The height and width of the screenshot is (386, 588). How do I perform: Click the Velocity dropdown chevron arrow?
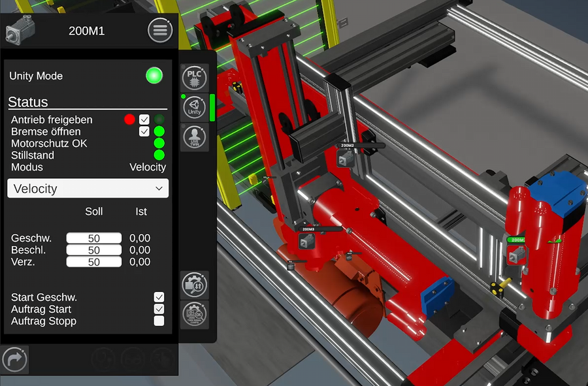159,189
